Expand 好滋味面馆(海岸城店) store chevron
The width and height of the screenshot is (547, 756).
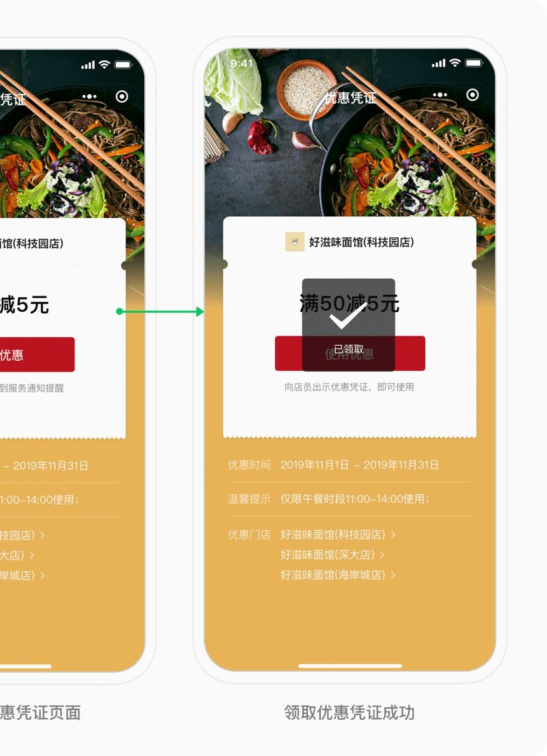pyautogui.click(x=393, y=575)
